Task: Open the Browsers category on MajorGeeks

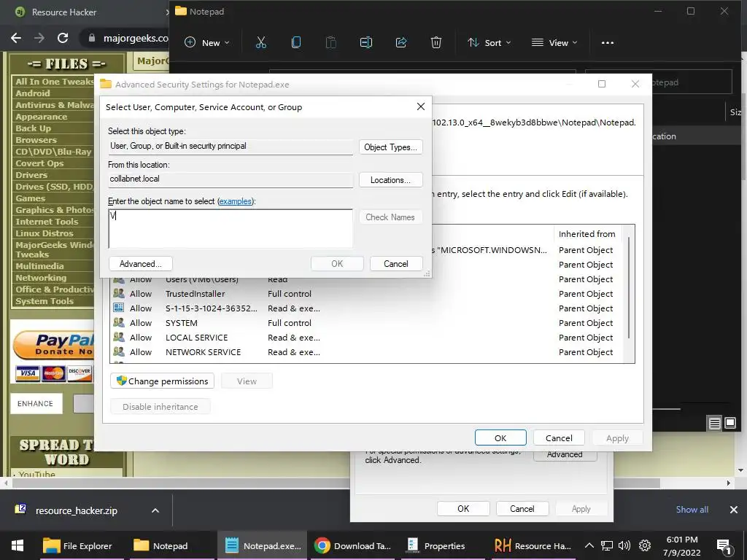Action: [x=36, y=140]
